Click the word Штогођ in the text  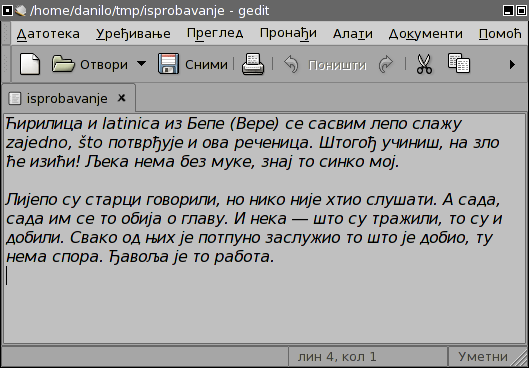click(x=347, y=143)
